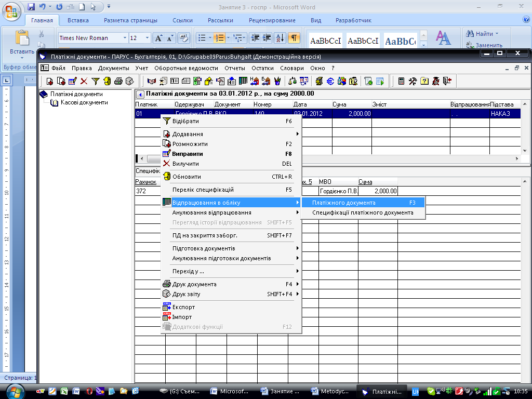Switch to Word's Вставка ribbon tab
Viewport: 532px width, 399px height.
pos(78,20)
